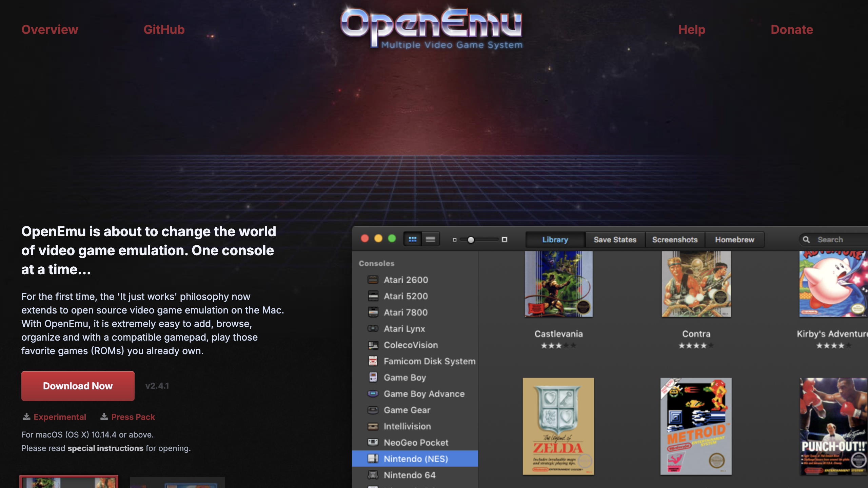868x488 pixels.
Task: Select the Castlevania cover art
Action: tap(559, 284)
